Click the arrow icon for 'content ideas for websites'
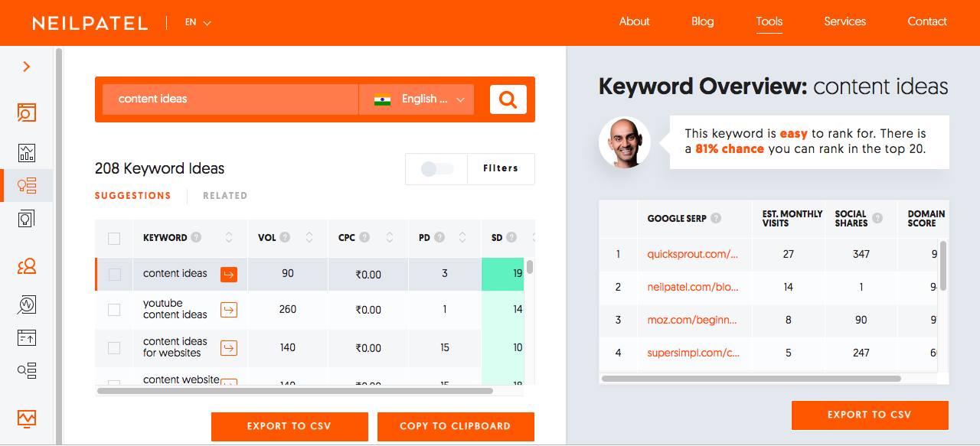Screen dimensions: 980x446 click(x=229, y=348)
